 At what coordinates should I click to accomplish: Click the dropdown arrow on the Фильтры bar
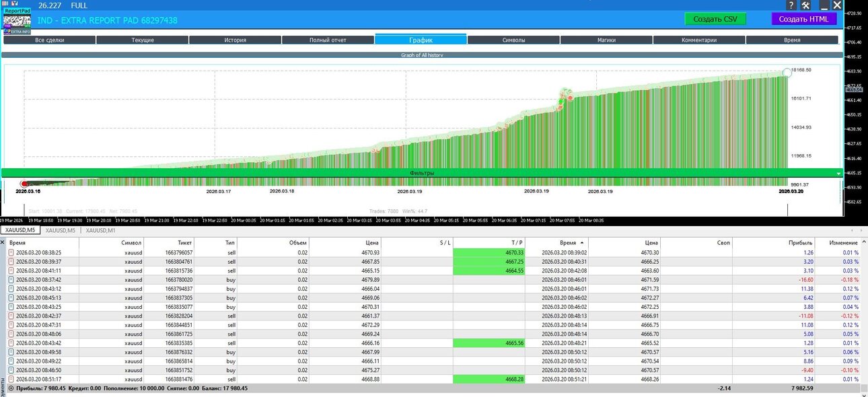point(838,173)
